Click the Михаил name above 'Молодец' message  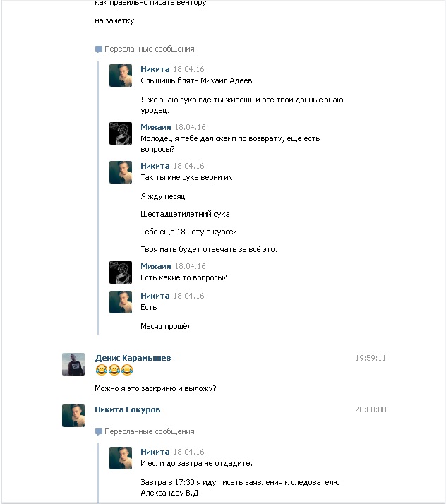156,127
